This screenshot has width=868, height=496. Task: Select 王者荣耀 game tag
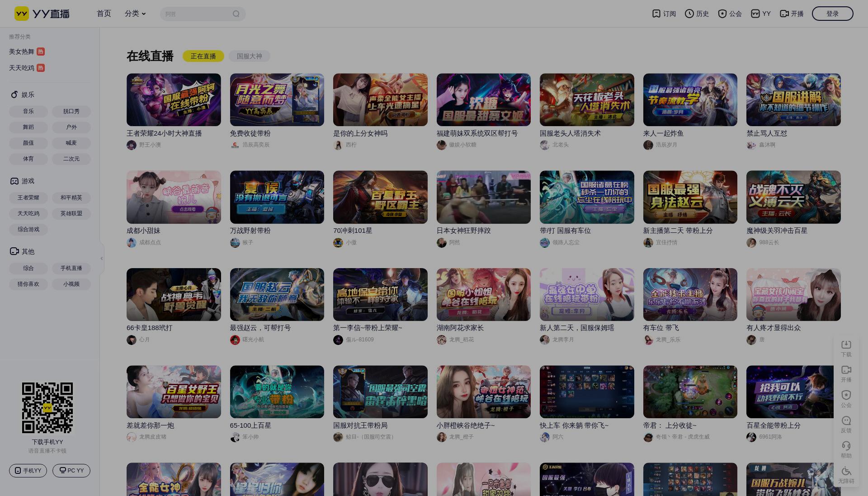click(28, 198)
